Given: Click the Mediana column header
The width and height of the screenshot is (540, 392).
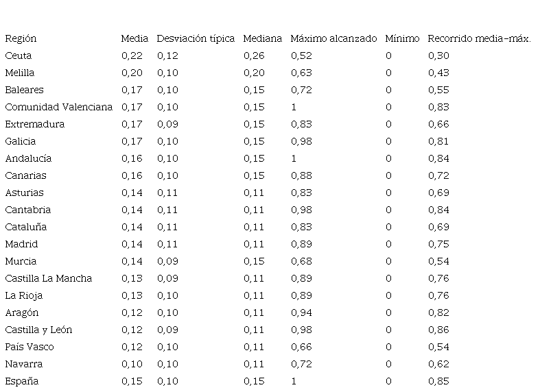Looking at the screenshot, I should (263, 39).
